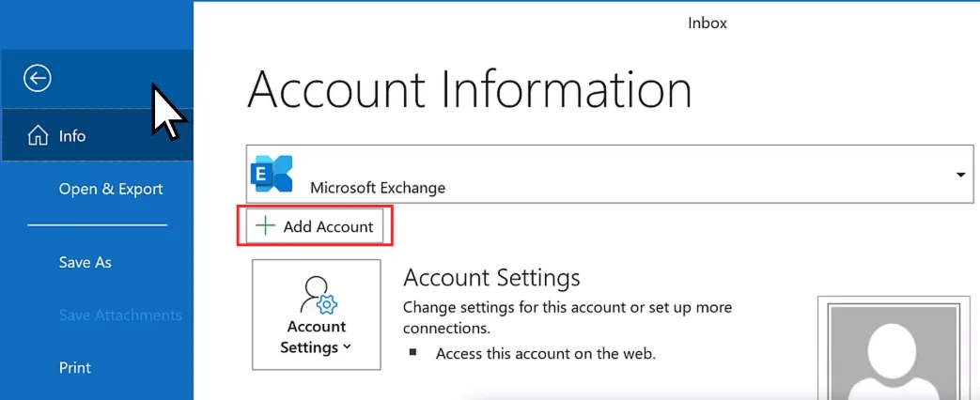Open the Open & Export page
This screenshot has height=400, width=980.
coord(111,189)
